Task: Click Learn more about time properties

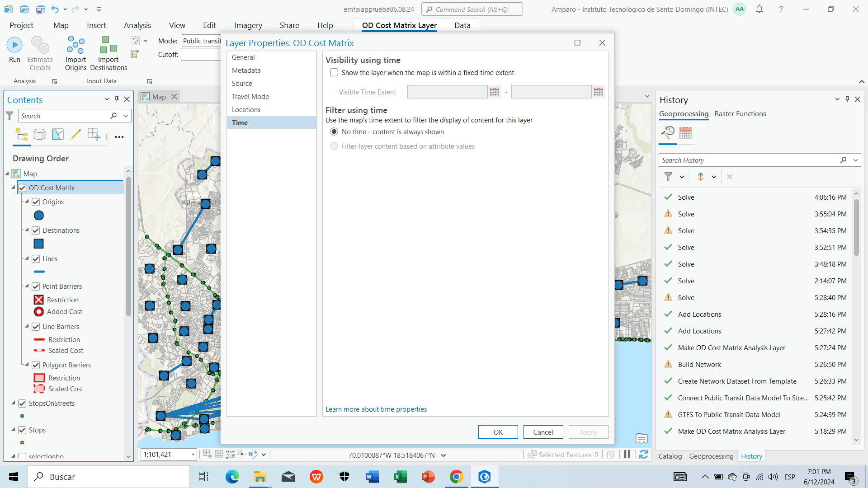Action: (x=376, y=409)
